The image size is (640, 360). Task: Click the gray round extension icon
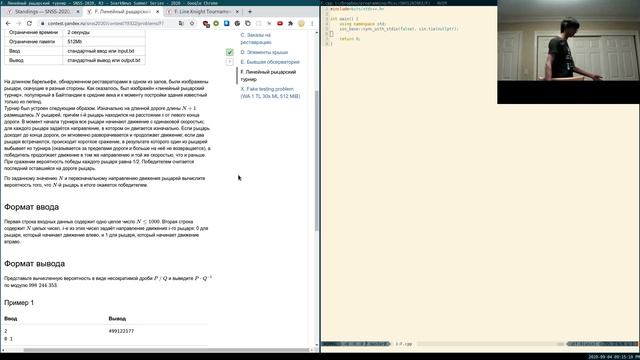(237, 24)
